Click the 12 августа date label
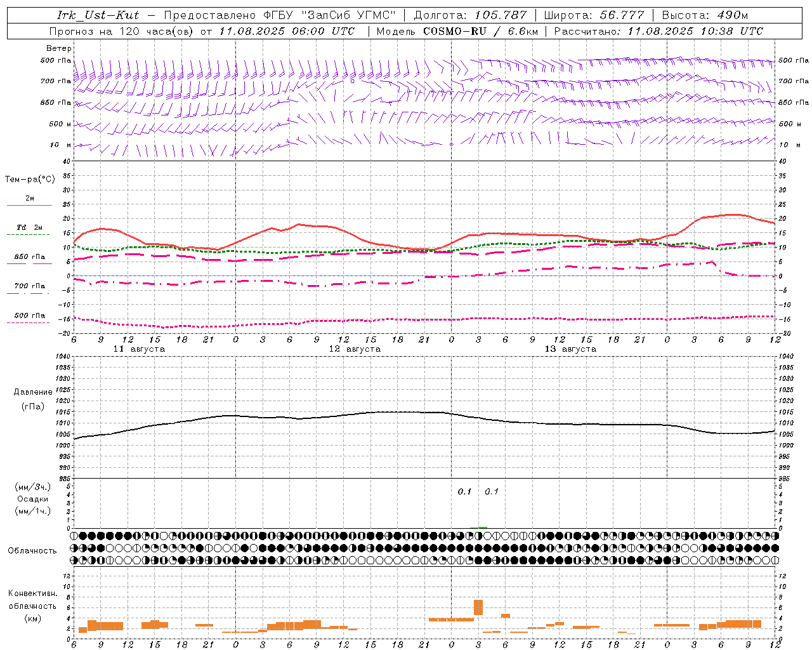 pos(355,349)
